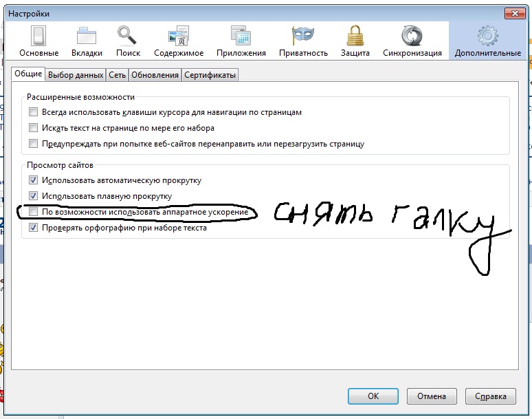Screen dimensions: 532x419
Task: Open the Вкладки settings panel
Action: click(87, 41)
